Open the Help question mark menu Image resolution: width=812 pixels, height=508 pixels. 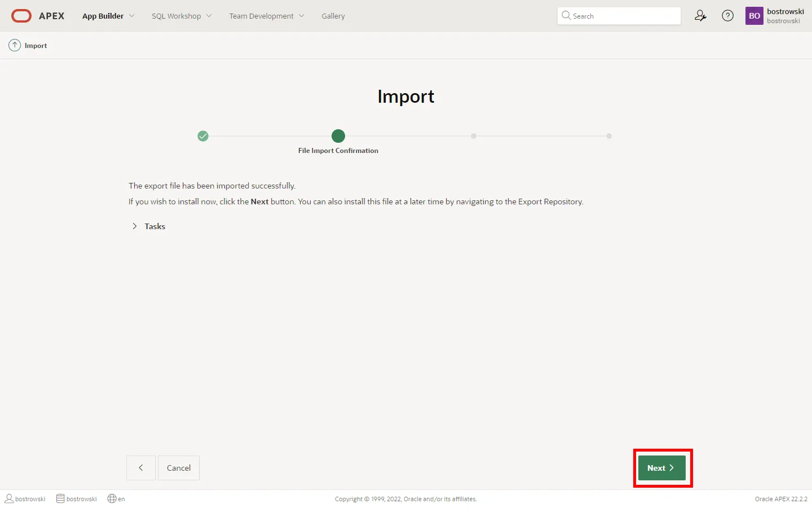[728, 16]
